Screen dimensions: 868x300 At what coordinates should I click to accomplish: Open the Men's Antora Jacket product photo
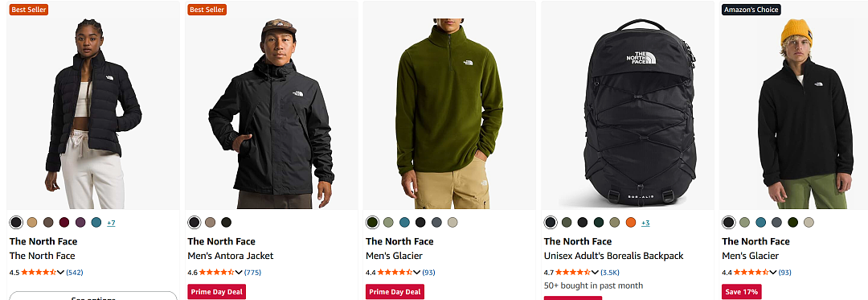point(272,105)
